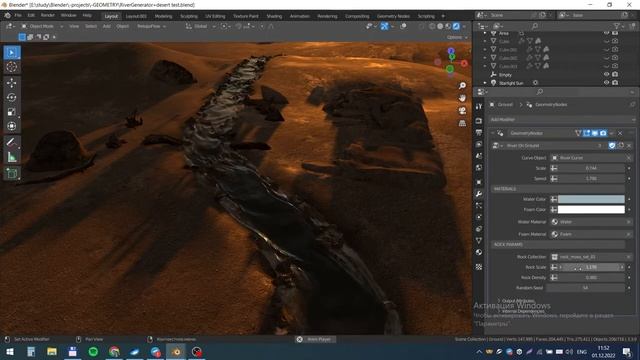Select the Move tool
The width and height of the screenshot is (640, 360).
tap(12, 83)
